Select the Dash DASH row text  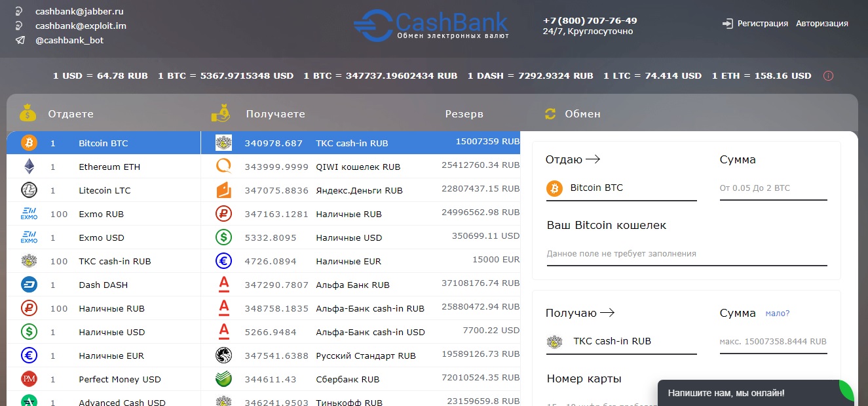click(x=104, y=285)
